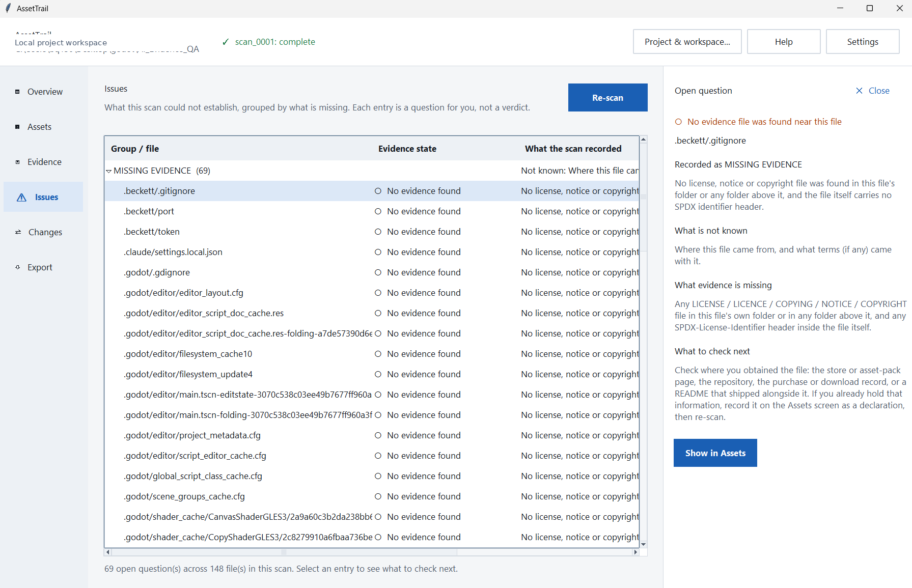Image resolution: width=912 pixels, height=588 pixels.
Task: Click evidence state circle for filesystem_cache10
Action: point(378,354)
